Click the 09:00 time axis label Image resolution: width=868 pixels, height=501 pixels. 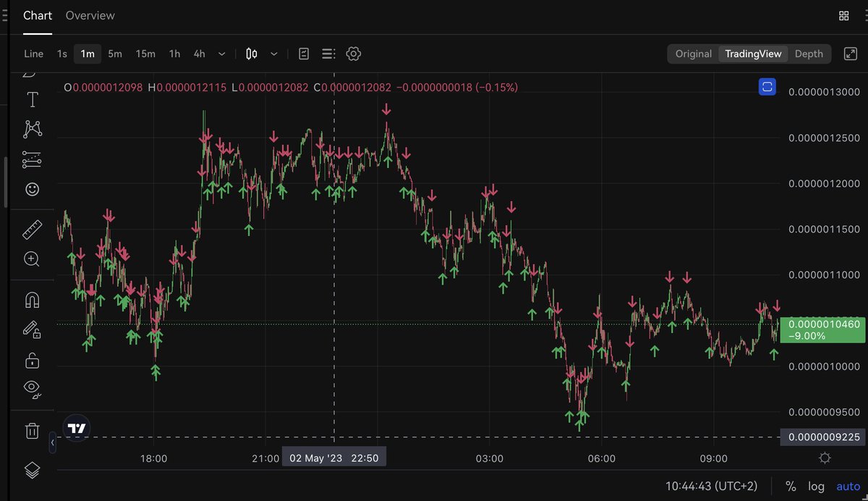(x=713, y=458)
